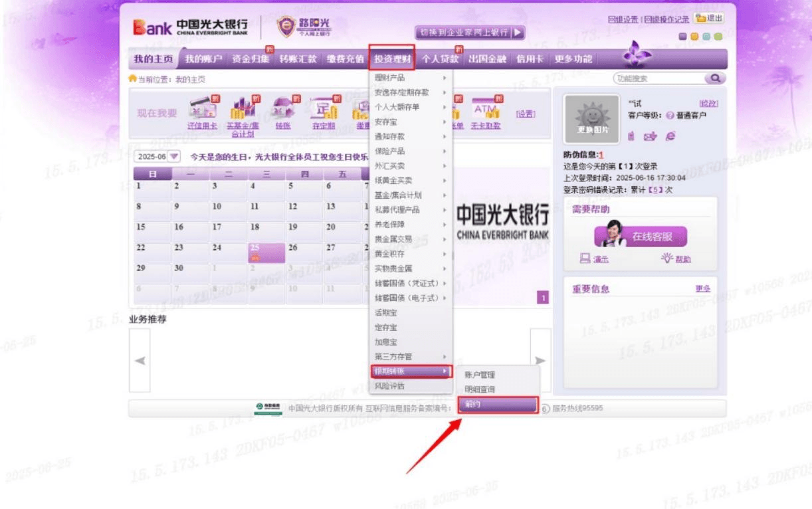The image size is (812, 509).
Task: Click the browser e icon in profile panel
Action: [x=670, y=136]
